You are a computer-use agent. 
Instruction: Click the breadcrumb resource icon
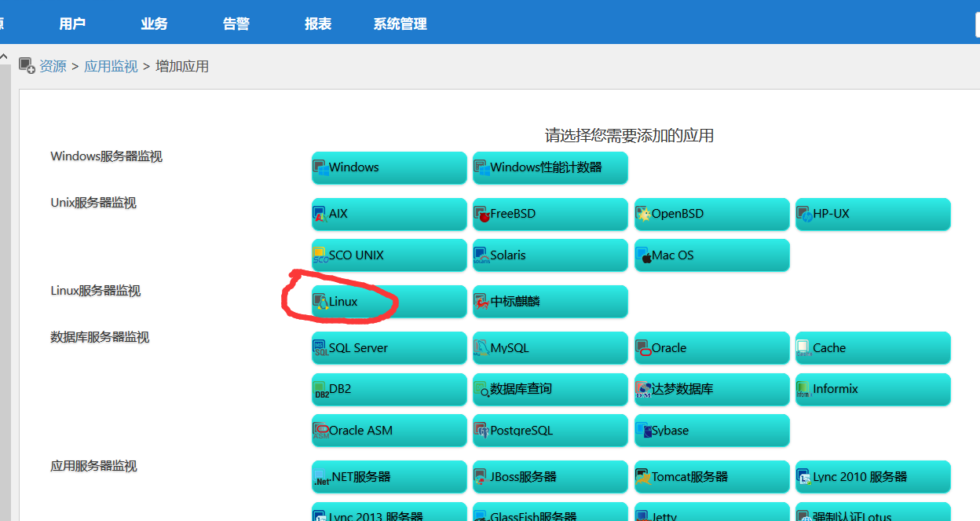27,66
